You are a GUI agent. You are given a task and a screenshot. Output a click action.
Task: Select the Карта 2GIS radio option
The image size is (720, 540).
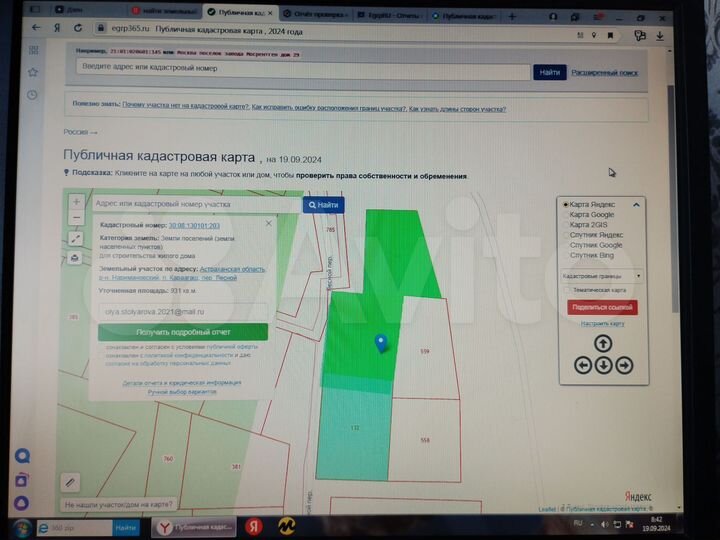coord(566,225)
